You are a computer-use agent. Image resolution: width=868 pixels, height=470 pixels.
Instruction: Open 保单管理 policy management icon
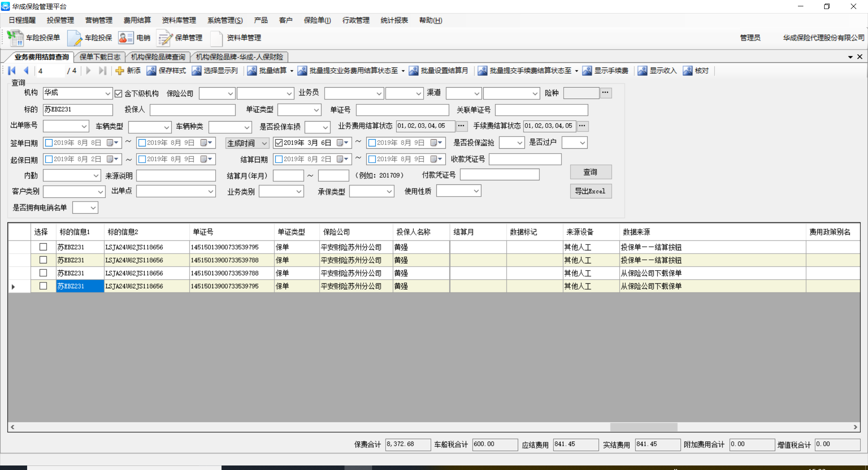(x=165, y=38)
